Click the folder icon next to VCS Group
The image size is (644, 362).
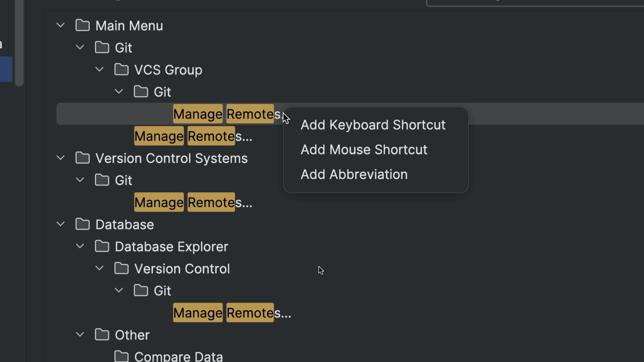pyautogui.click(x=122, y=70)
